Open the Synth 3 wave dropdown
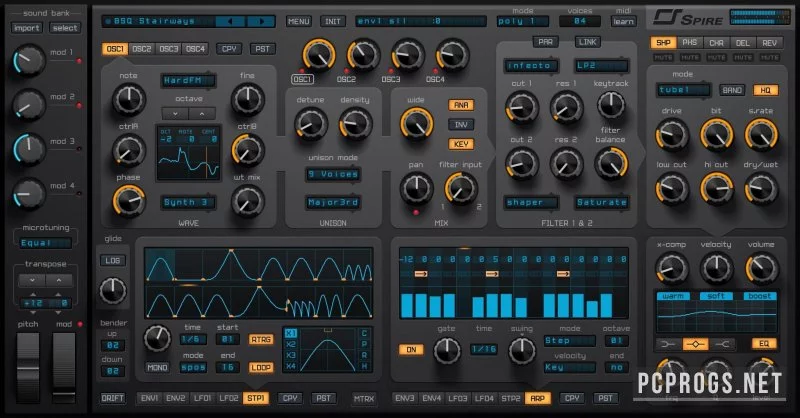 pos(188,202)
